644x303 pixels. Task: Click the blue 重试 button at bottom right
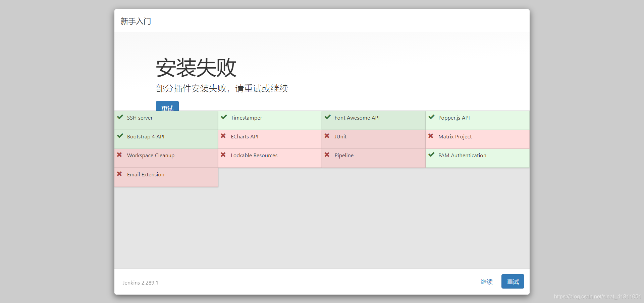[x=512, y=282]
